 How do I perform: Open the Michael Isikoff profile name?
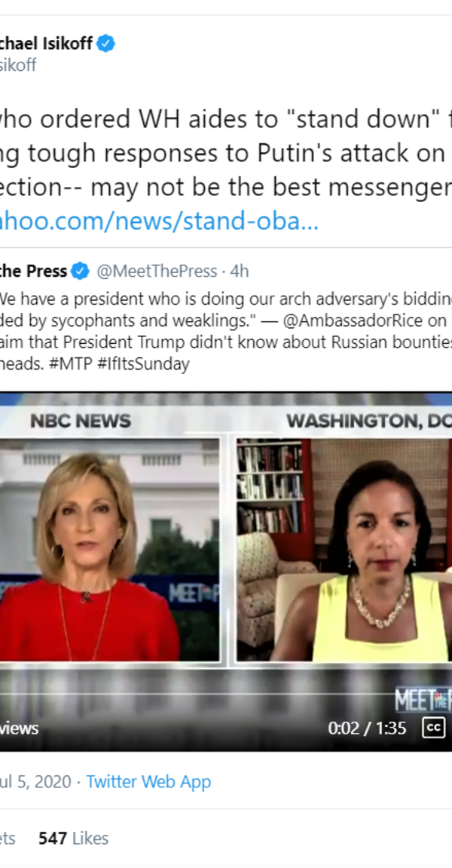(x=47, y=43)
